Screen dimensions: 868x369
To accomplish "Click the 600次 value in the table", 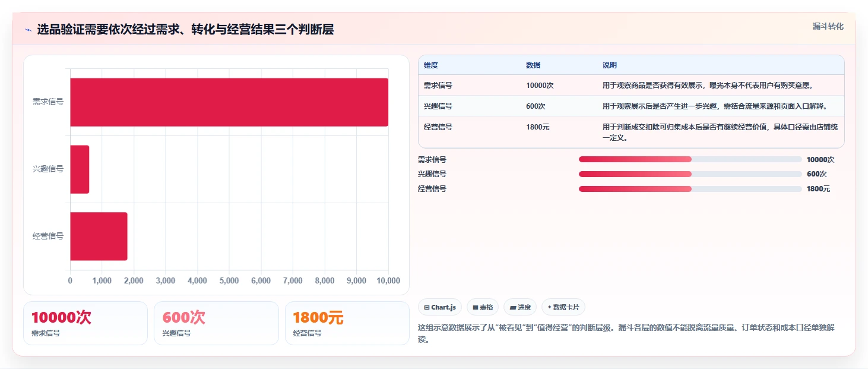I will pyautogui.click(x=536, y=106).
